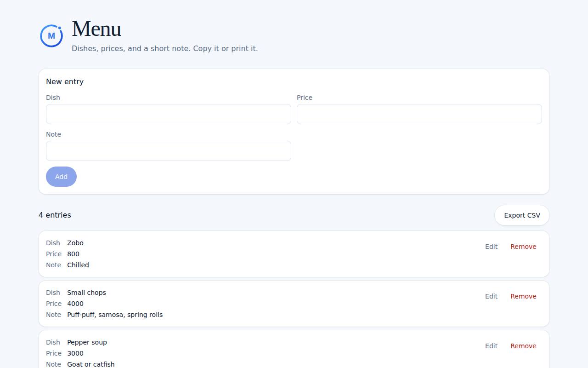Edit the Zobo entry

491,247
